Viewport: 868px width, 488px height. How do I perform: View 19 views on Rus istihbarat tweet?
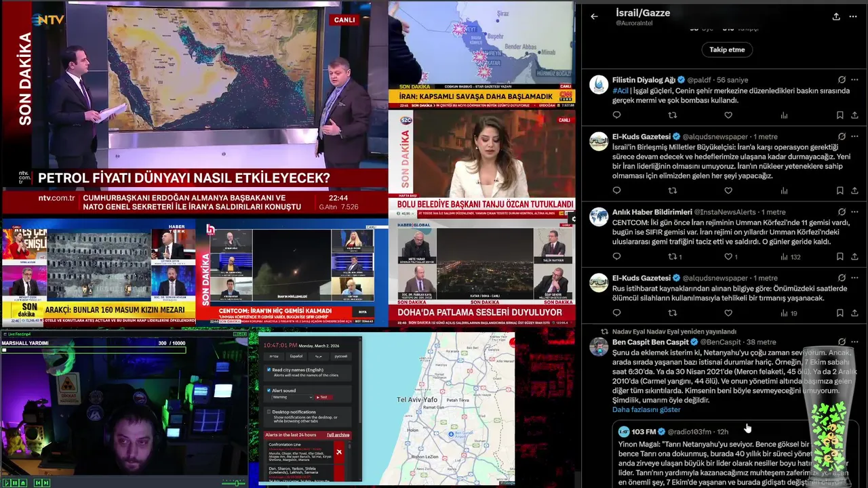788,313
